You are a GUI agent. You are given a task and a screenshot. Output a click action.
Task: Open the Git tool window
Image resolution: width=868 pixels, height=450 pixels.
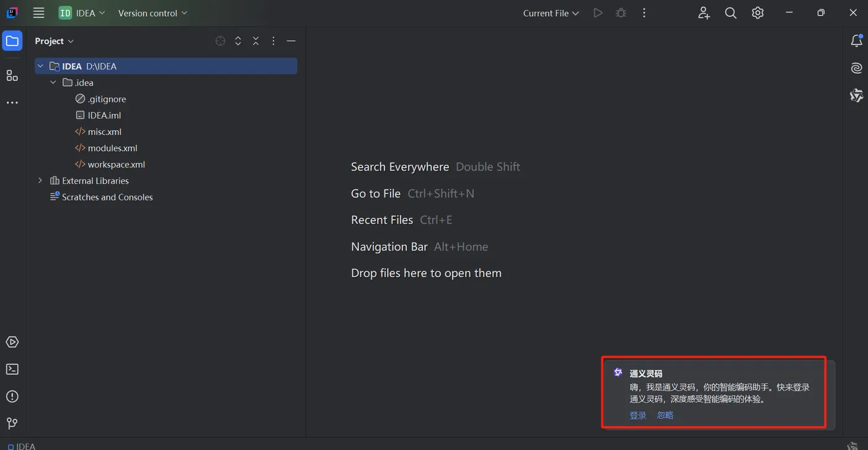[x=12, y=423]
